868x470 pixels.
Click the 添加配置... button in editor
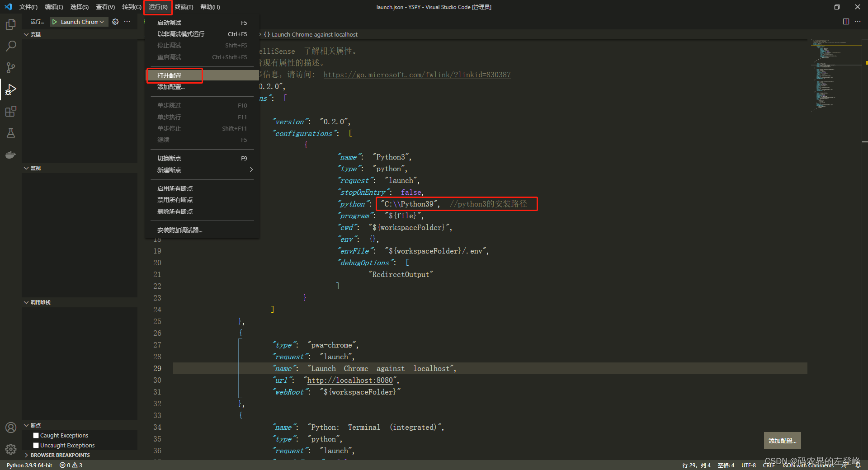pos(782,441)
